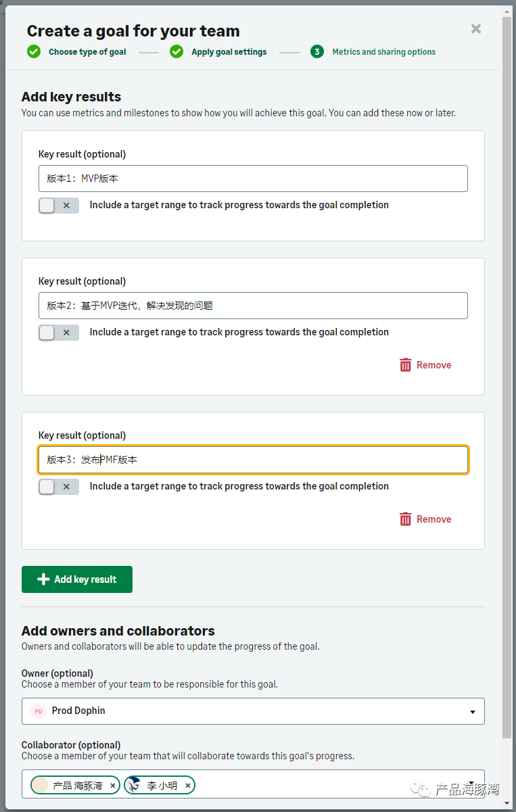Click the PD avatar in Owner field

(39, 711)
